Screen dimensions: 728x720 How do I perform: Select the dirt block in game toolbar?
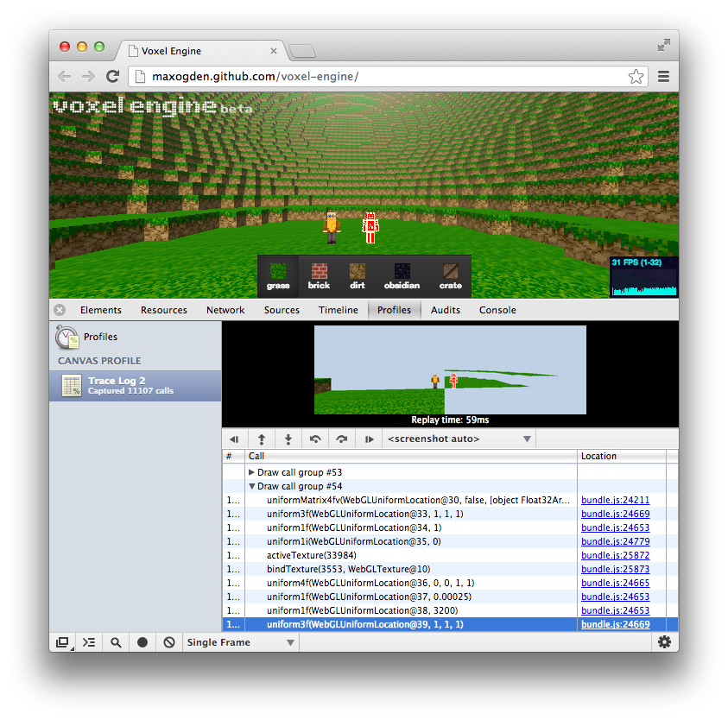pos(357,276)
